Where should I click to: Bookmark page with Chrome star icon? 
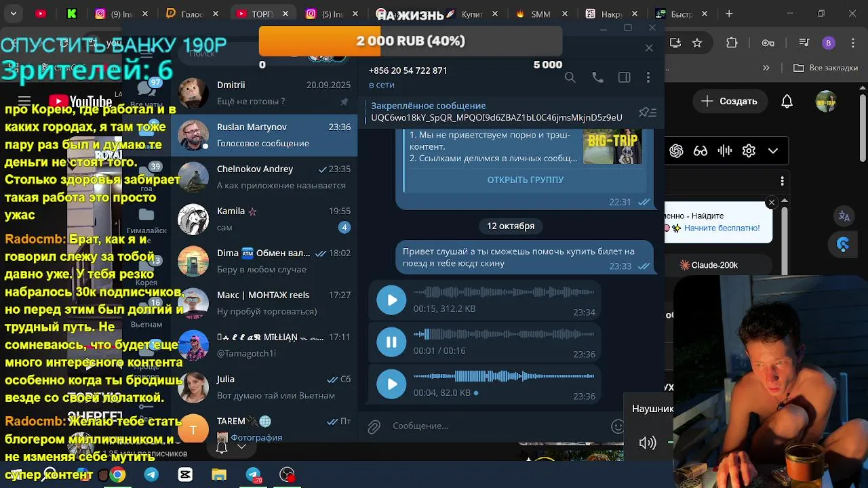(697, 43)
